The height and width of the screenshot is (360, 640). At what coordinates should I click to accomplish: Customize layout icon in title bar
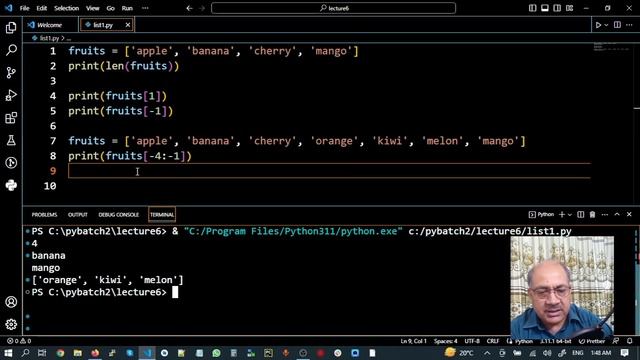(569, 8)
